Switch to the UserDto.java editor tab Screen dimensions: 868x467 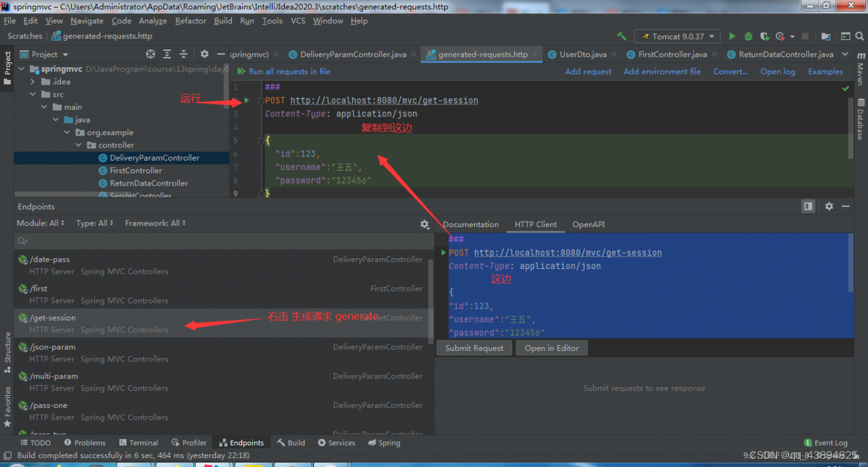582,54
